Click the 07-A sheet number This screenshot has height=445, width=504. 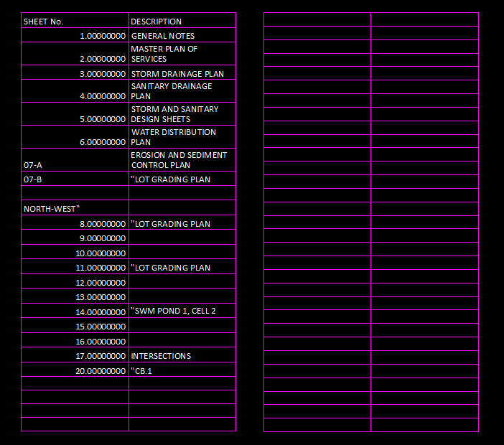[33, 166]
